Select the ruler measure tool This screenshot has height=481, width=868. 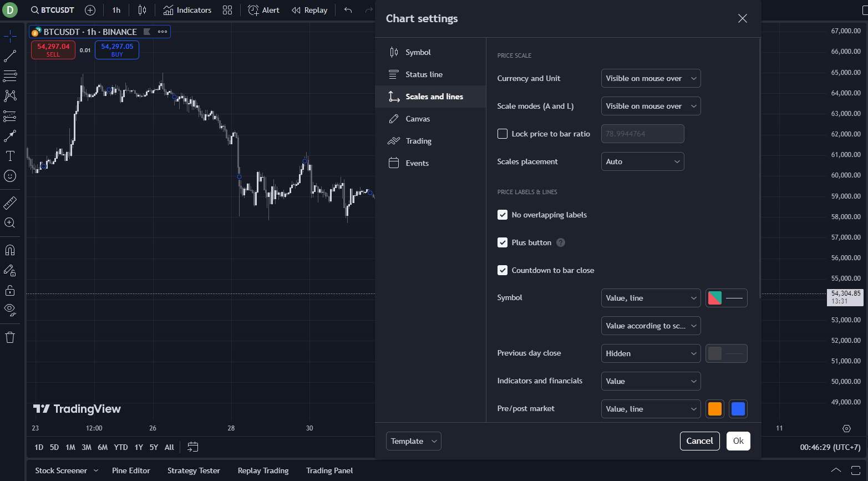[x=10, y=203]
